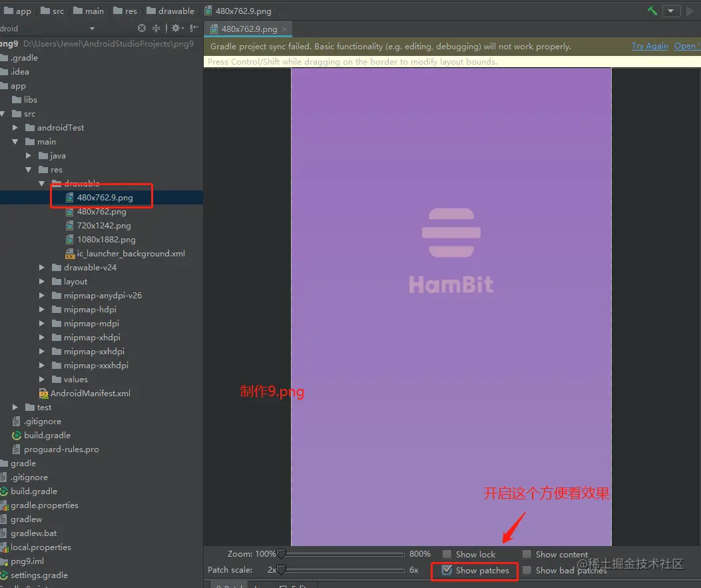Toggle the Show bad patches checkbox
This screenshot has height=588, width=701.
(527, 570)
